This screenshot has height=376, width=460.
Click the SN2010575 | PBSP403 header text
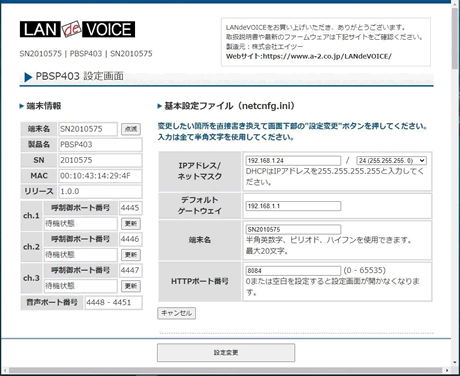(x=86, y=54)
